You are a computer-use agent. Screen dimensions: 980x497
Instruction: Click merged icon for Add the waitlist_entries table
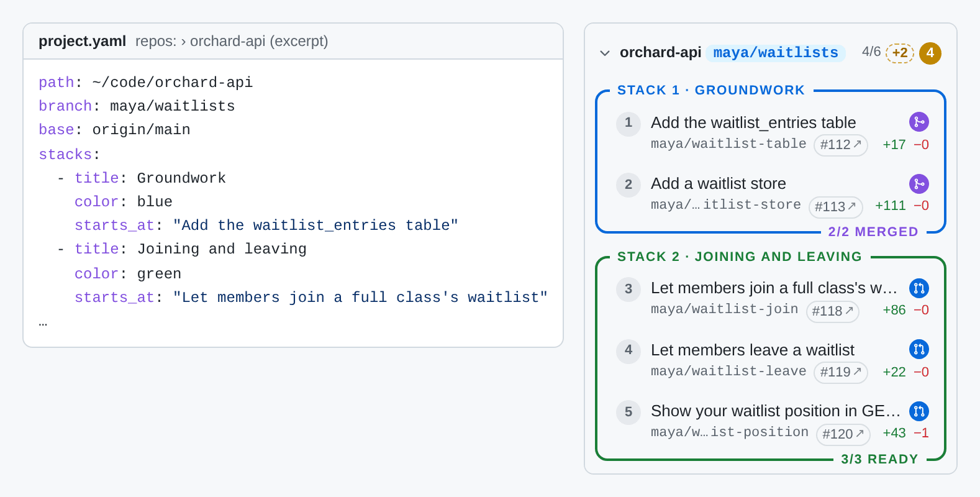click(919, 122)
